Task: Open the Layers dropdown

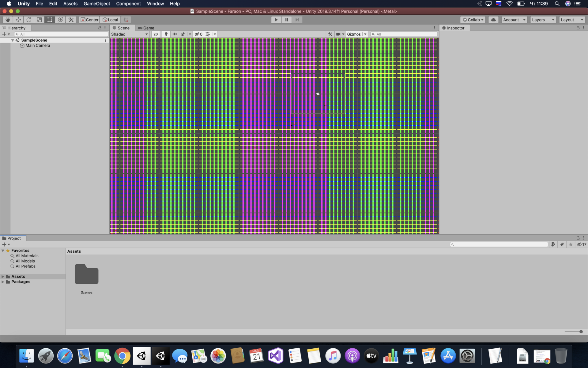Action: pyautogui.click(x=543, y=20)
